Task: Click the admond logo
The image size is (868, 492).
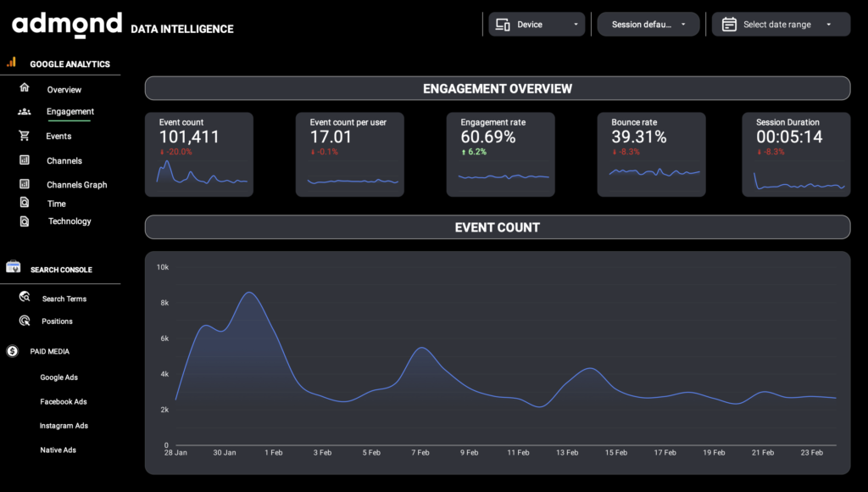Action: click(x=67, y=25)
